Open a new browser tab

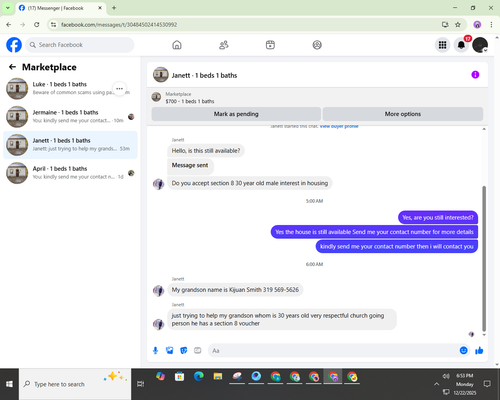click(114, 8)
